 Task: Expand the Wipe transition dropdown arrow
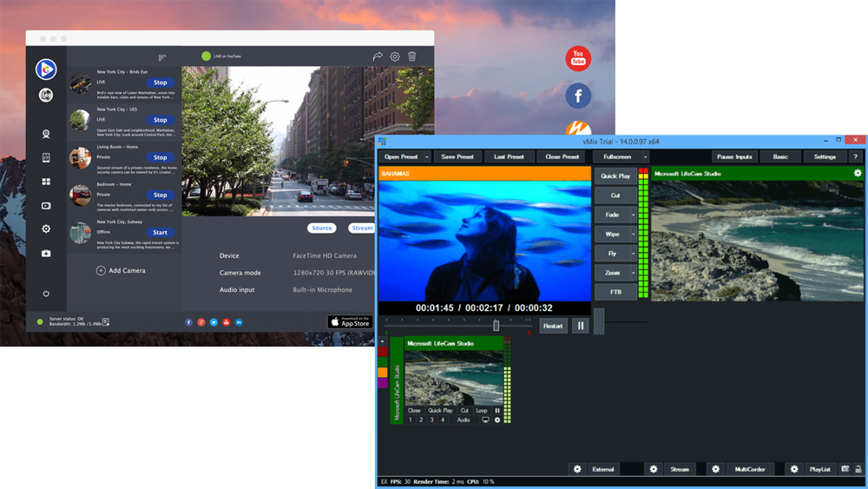pyautogui.click(x=634, y=235)
